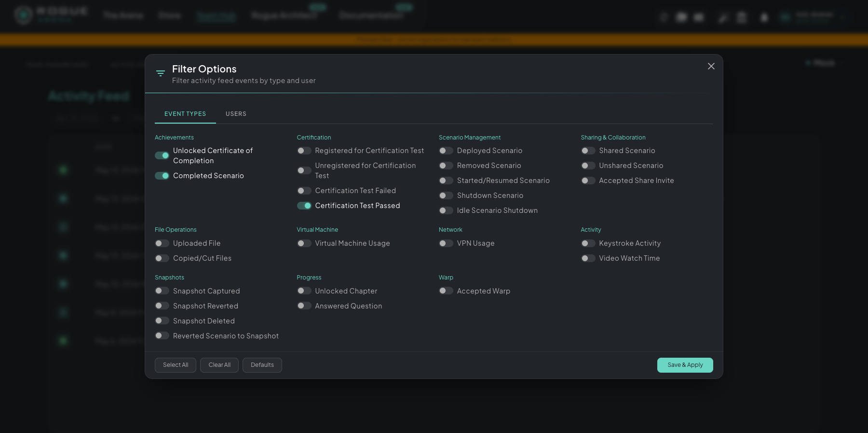This screenshot has width=868, height=433.
Task: Turn on the VPN Usage switch
Action: [x=446, y=243]
